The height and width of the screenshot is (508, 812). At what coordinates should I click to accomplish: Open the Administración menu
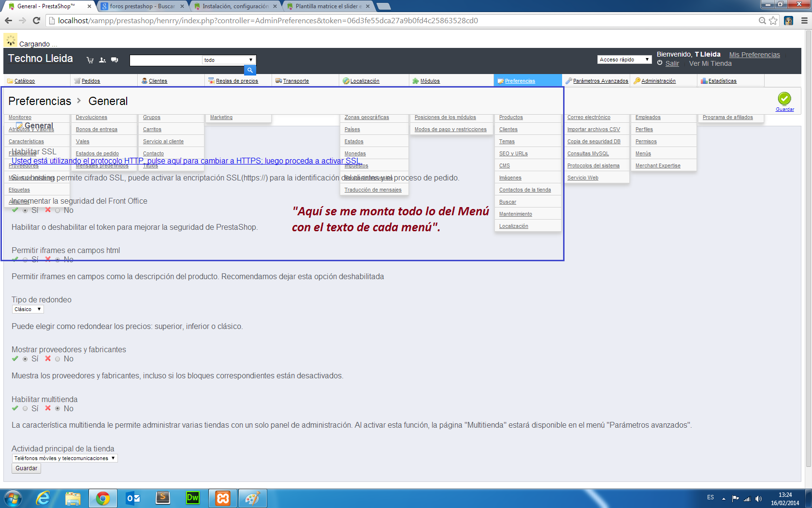(x=658, y=81)
